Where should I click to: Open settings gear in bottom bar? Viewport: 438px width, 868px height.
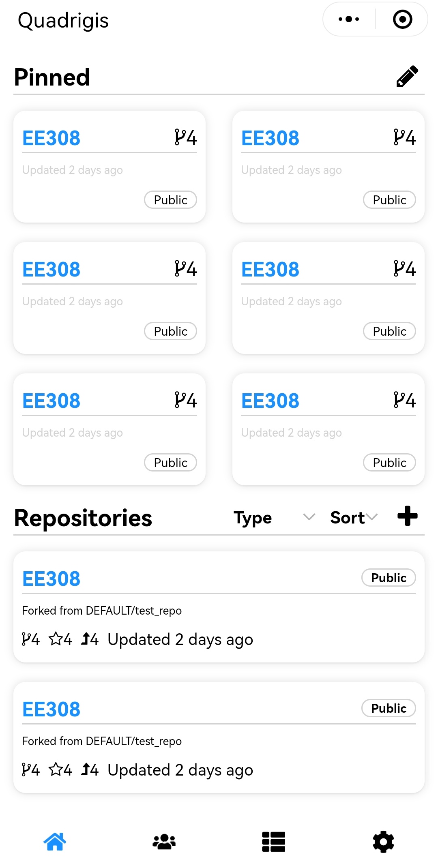pos(383,842)
